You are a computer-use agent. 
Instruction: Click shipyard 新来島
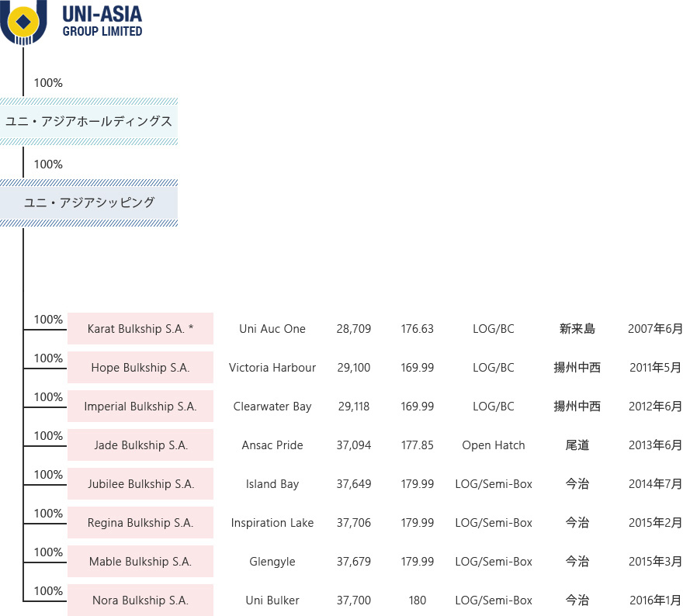click(x=577, y=329)
